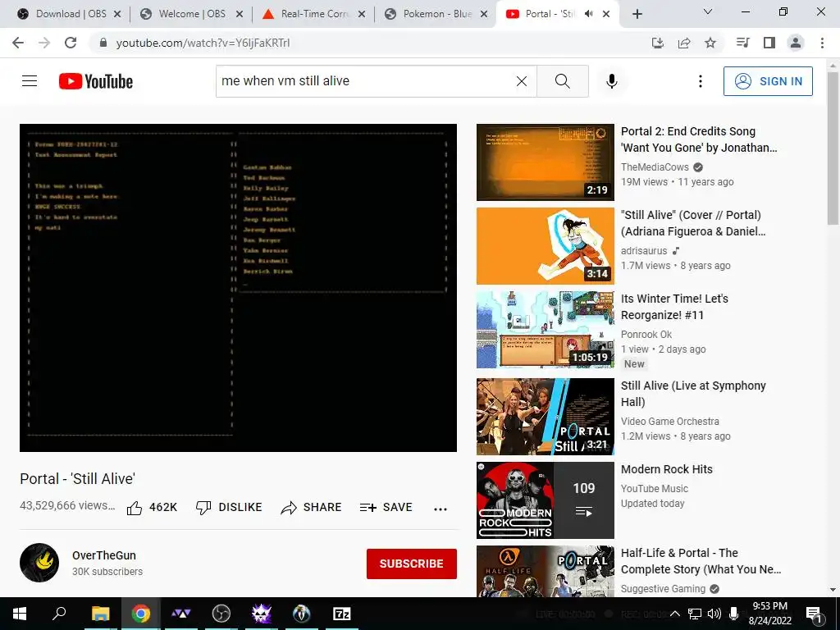The image size is (840, 630).
Task: Open Chrome media controls icon
Action: pos(743,43)
